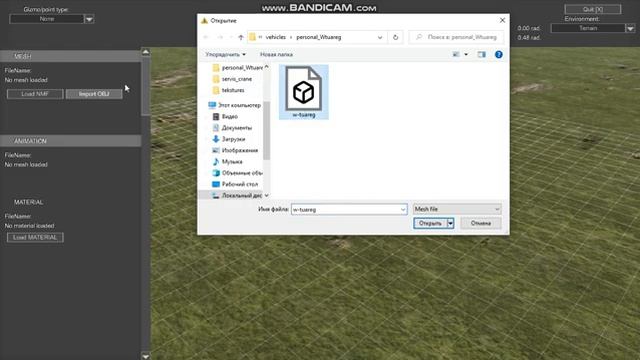This screenshot has height=360, width=640.
Task: Select personal_Wtuareg folder in tree
Action: [x=238, y=68]
